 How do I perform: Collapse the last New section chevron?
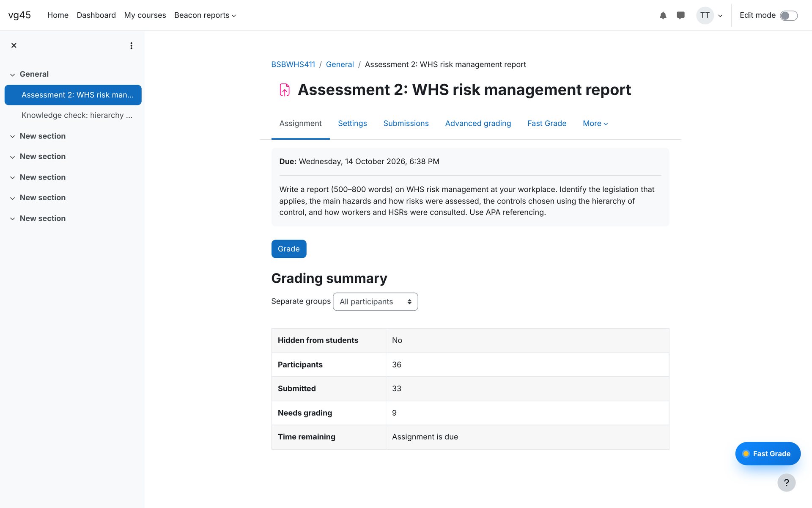point(13,218)
